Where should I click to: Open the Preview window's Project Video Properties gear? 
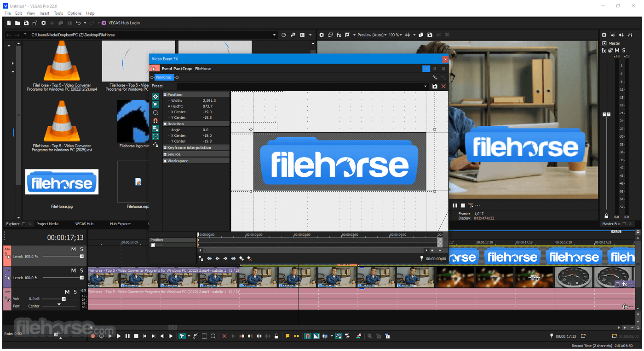[322, 35]
